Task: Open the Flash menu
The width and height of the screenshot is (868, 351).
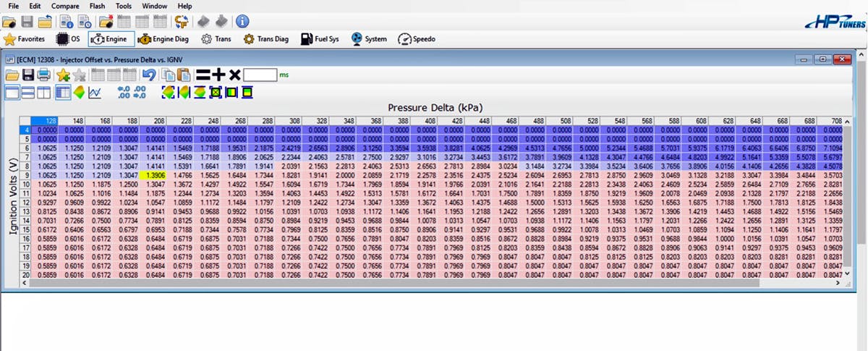Action: pos(97,6)
